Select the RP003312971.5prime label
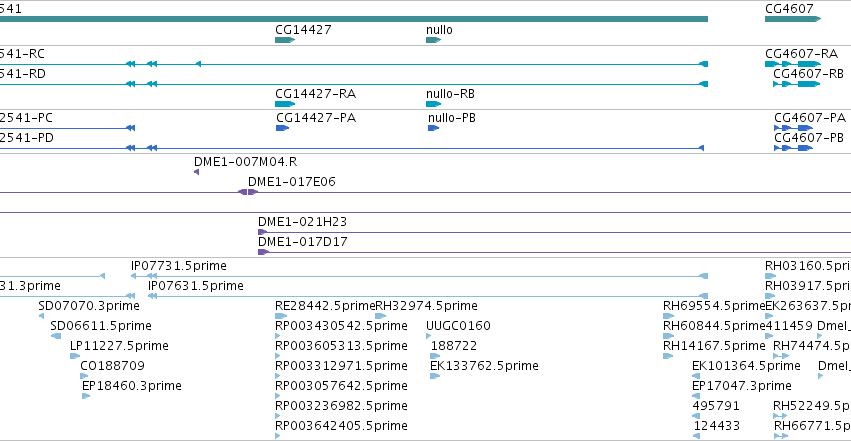Image resolution: width=851 pixels, height=441 pixels. tap(341, 366)
